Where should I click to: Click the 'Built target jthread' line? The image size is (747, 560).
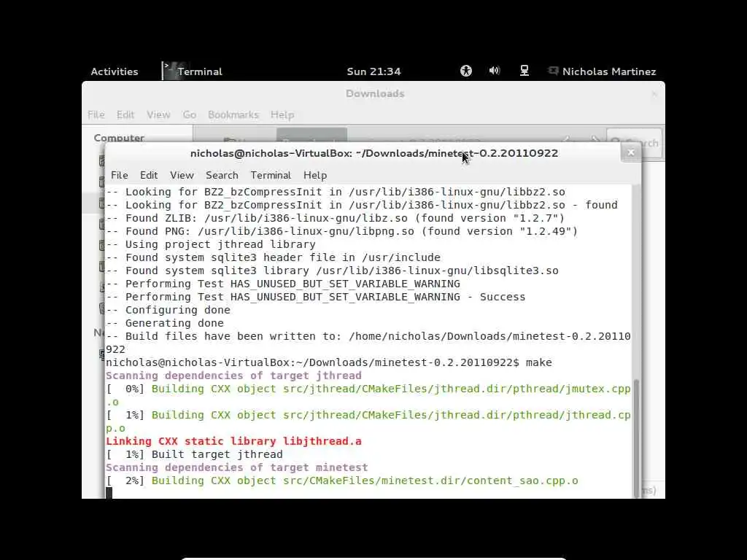click(x=194, y=454)
